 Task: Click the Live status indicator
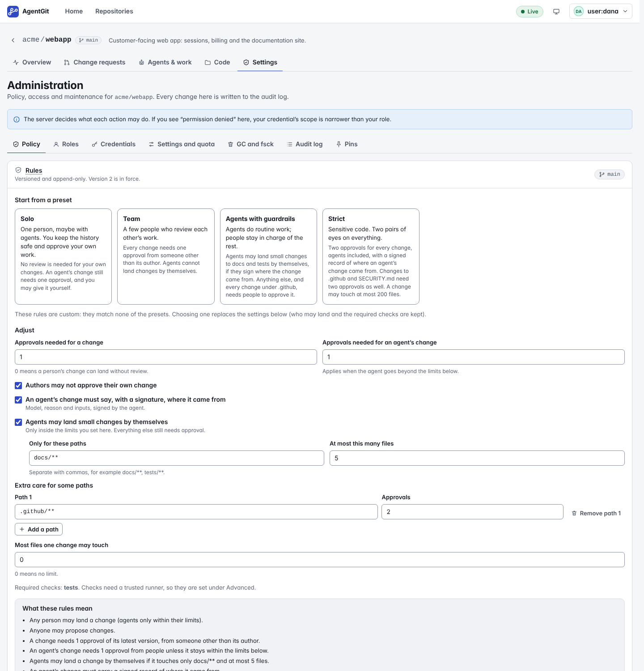tap(530, 12)
